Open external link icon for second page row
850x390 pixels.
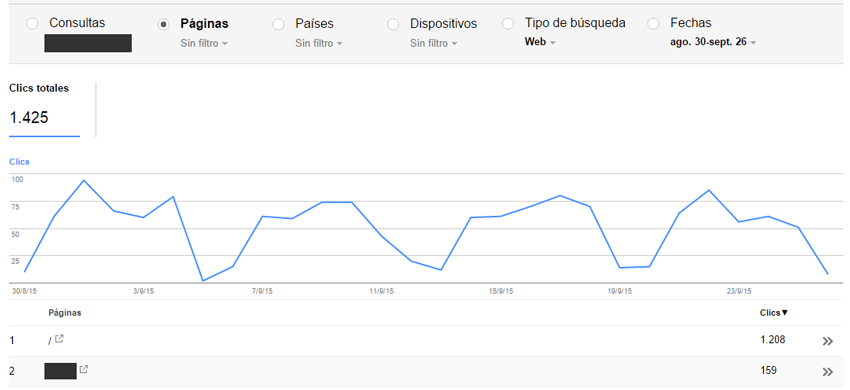(83, 369)
